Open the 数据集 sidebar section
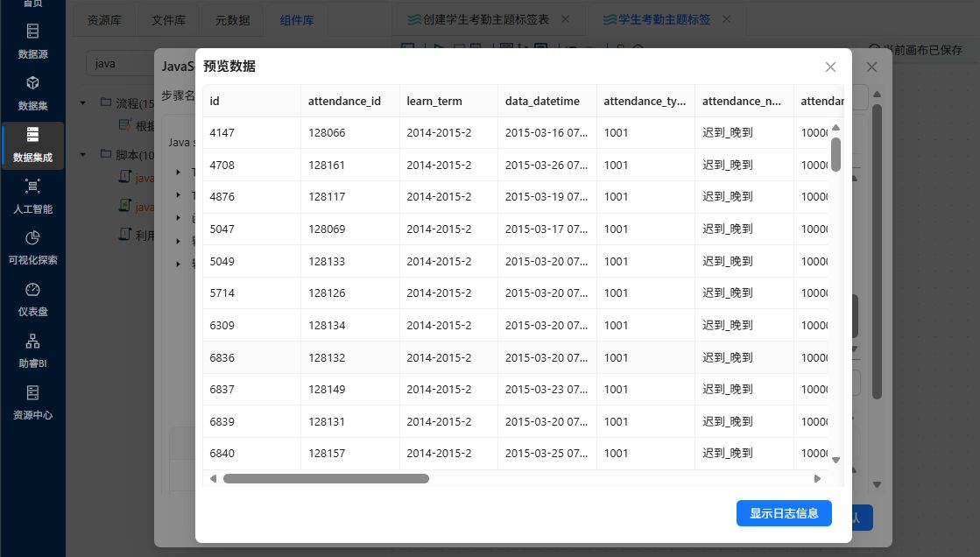Screen dimensions: 980x557 coord(32,93)
